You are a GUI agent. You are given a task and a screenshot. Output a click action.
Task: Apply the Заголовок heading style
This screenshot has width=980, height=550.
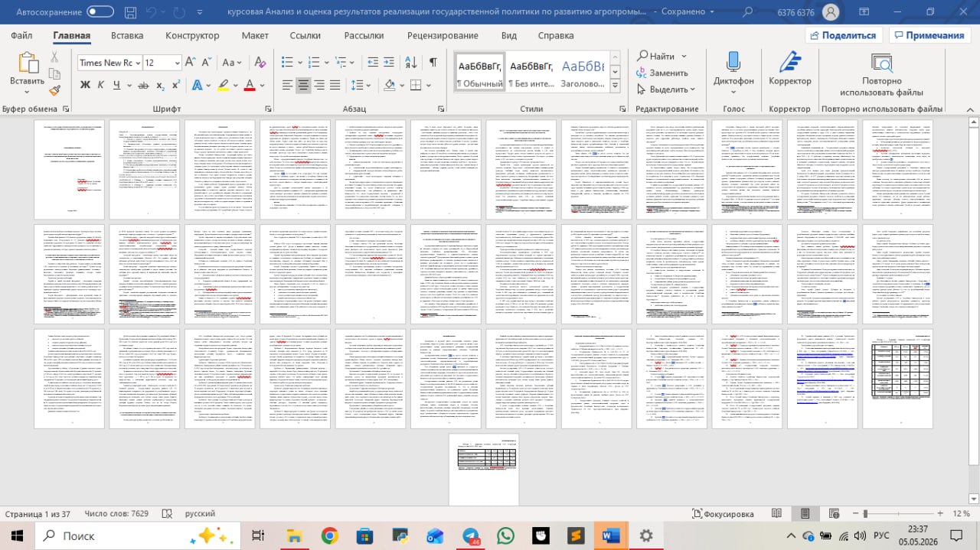click(583, 73)
